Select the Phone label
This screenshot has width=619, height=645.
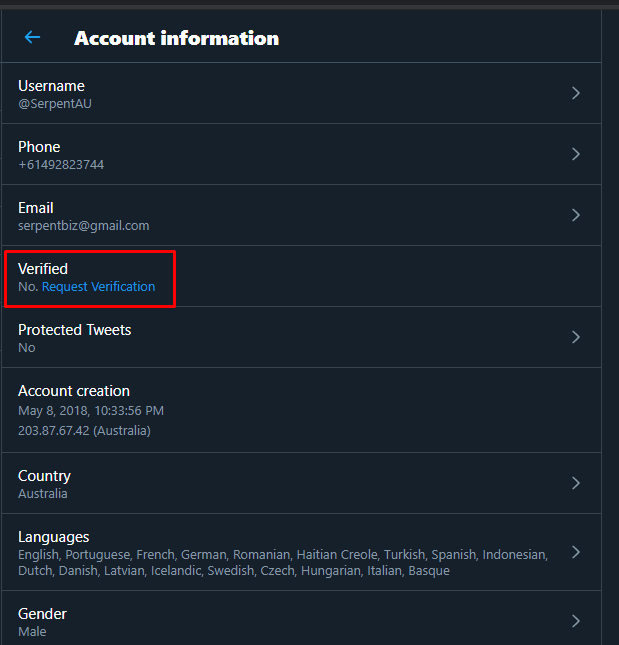39,147
